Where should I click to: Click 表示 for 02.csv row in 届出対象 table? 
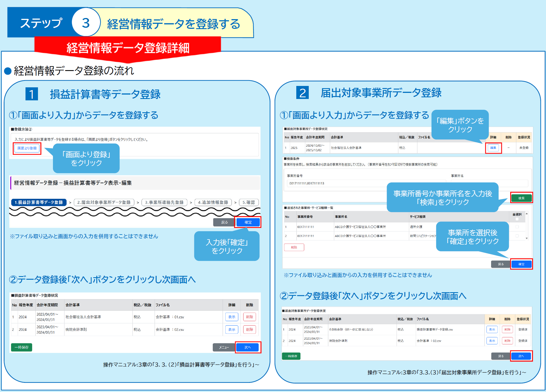coord(492,341)
